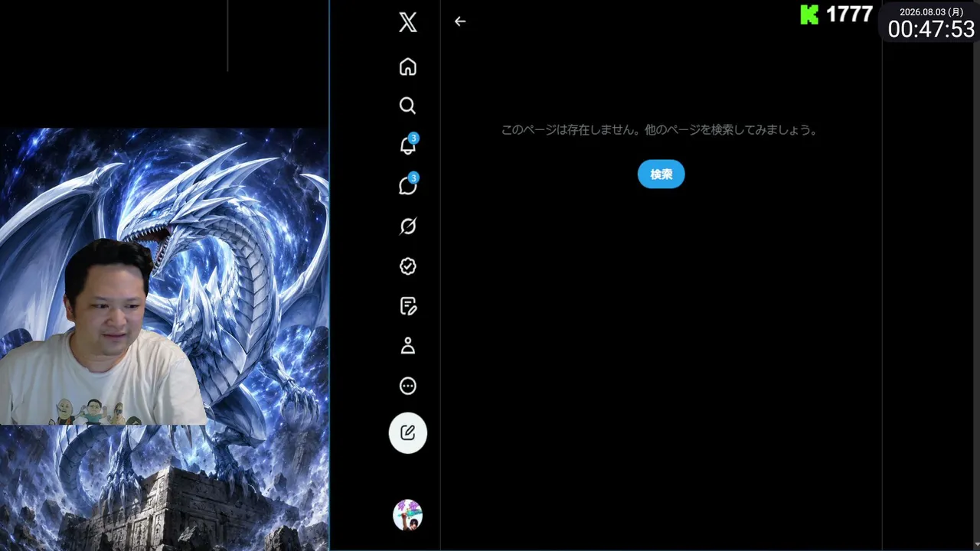Click the streamer webcam overlay

coord(102,331)
